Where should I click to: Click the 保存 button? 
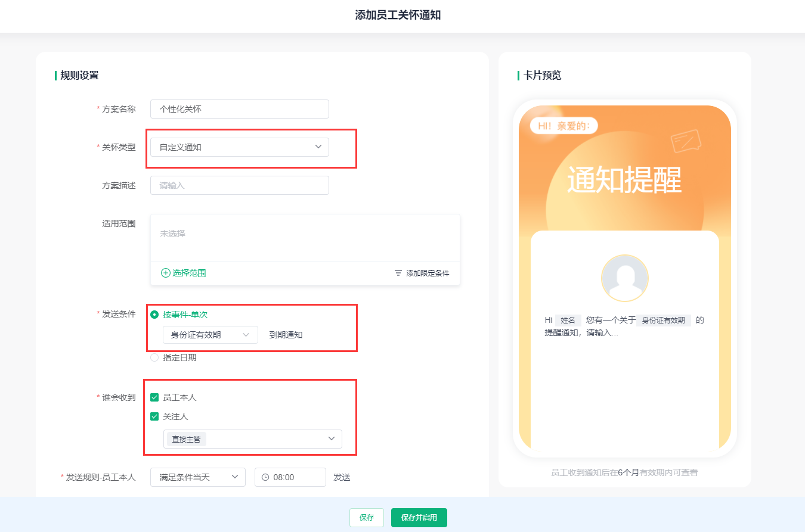[366, 518]
